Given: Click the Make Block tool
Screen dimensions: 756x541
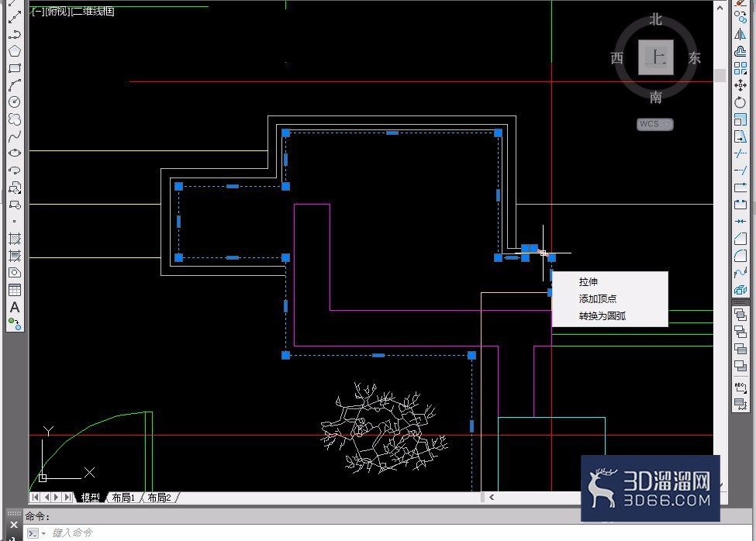Looking at the screenshot, I should click(15, 205).
